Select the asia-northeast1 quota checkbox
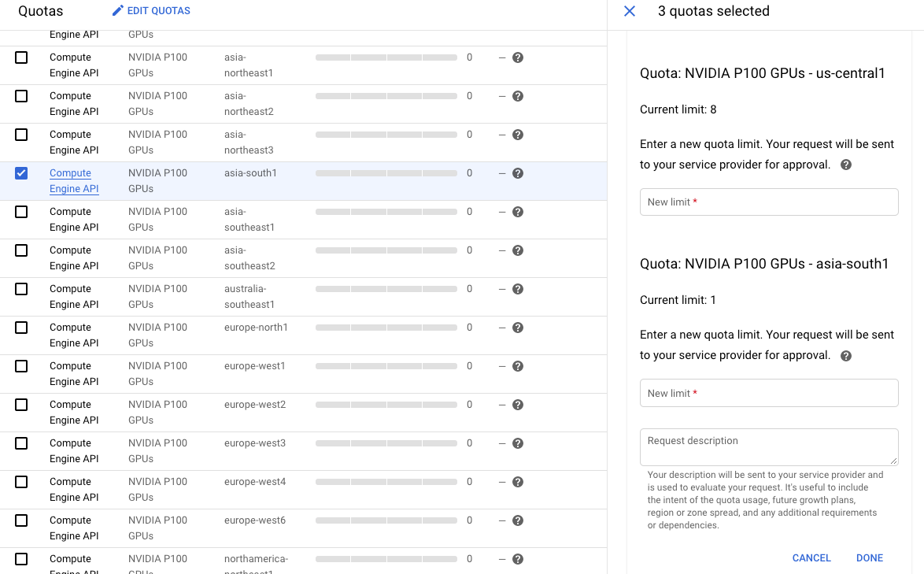This screenshot has width=924, height=574. [x=21, y=57]
